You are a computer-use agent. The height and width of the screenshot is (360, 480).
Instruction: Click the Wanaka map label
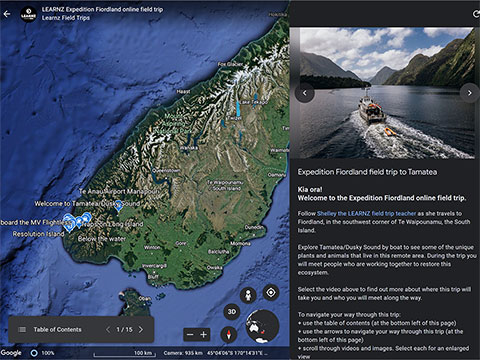pos(189,148)
